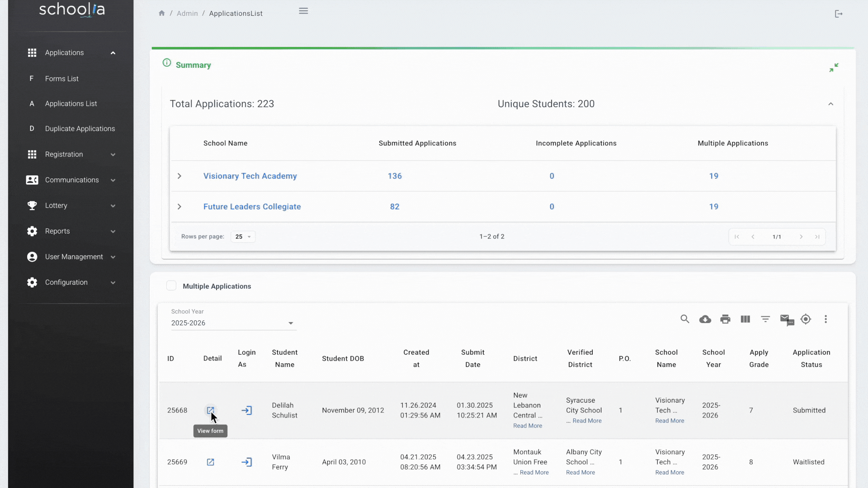Click the search icon in table toolbar

(x=685, y=319)
